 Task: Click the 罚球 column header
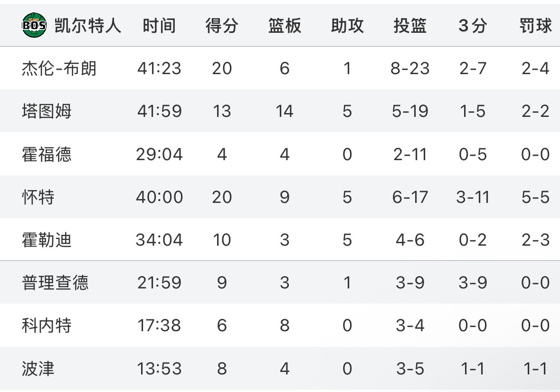(x=535, y=26)
